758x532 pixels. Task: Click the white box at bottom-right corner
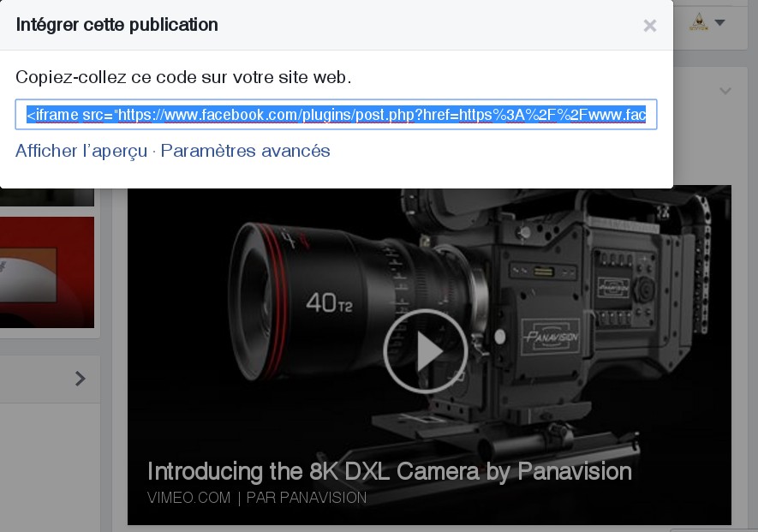713,529
